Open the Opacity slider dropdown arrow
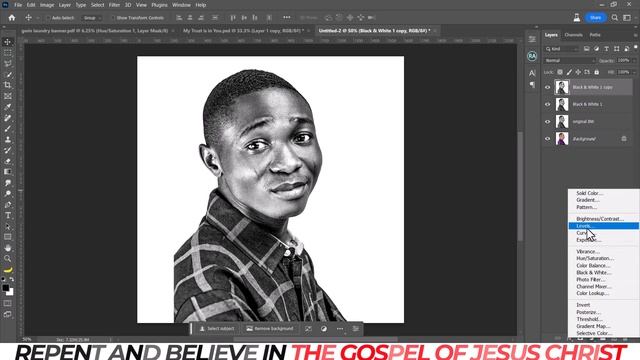The height and width of the screenshot is (360, 640). point(634,60)
